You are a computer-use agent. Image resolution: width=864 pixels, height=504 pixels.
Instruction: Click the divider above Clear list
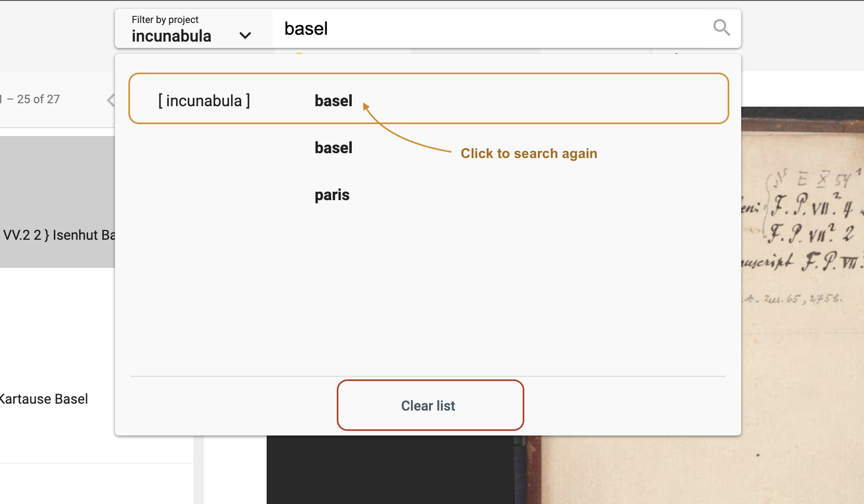pos(429,376)
